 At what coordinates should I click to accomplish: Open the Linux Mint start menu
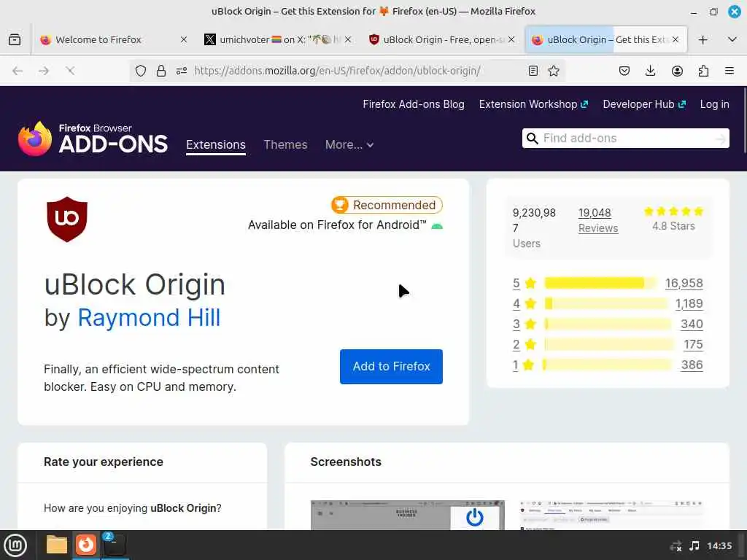(15, 545)
